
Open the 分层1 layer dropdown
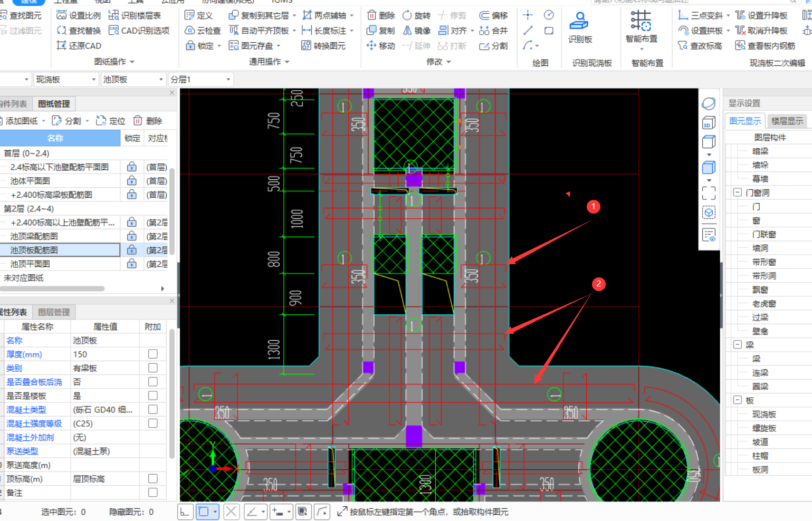(x=200, y=79)
